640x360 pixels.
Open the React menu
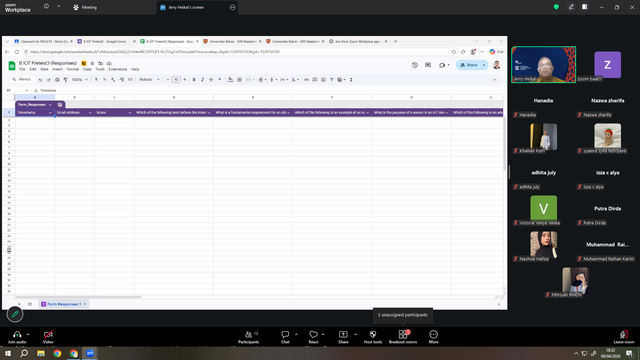(x=313, y=337)
